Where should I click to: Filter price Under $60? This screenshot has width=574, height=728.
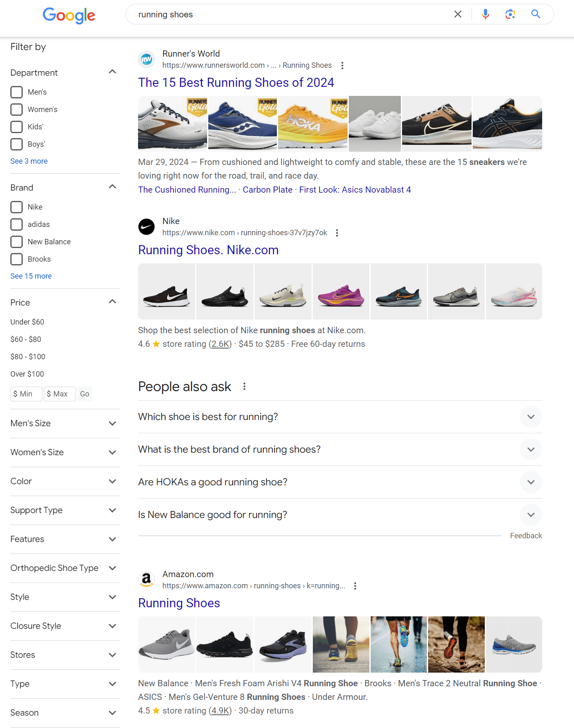(27, 322)
